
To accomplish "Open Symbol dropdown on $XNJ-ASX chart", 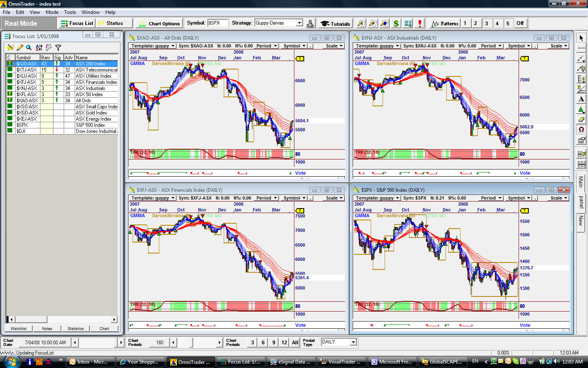I will [519, 46].
